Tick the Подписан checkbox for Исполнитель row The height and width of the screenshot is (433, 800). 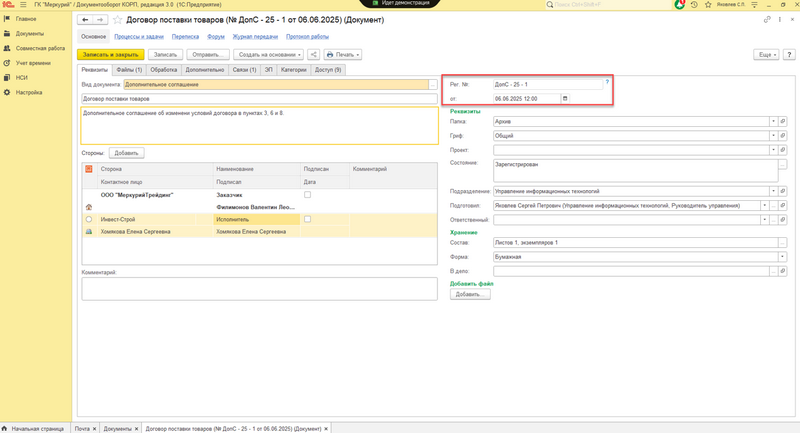pyautogui.click(x=308, y=218)
